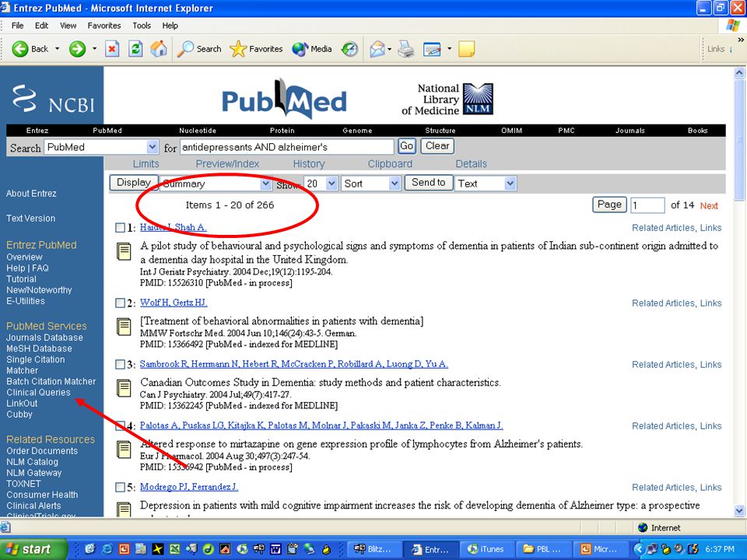This screenshot has width=747, height=560.
Task: Open the Favorites menu
Action: click(103, 26)
